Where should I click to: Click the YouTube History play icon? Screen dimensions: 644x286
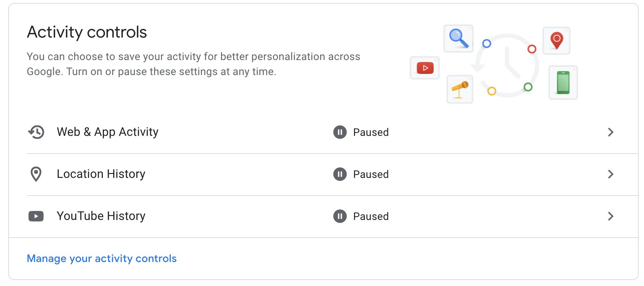36,216
